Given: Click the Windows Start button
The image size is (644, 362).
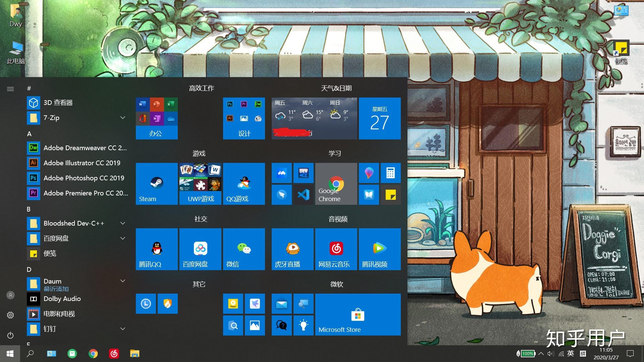Looking at the screenshot, I should 10,354.
